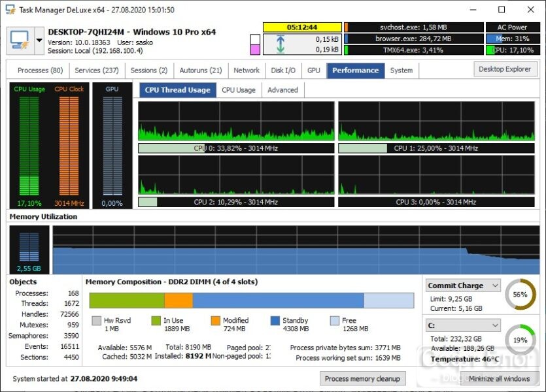Click the magenta network indicator box
The width and height of the screenshot is (546, 392).
pyautogui.click(x=255, y=50)
